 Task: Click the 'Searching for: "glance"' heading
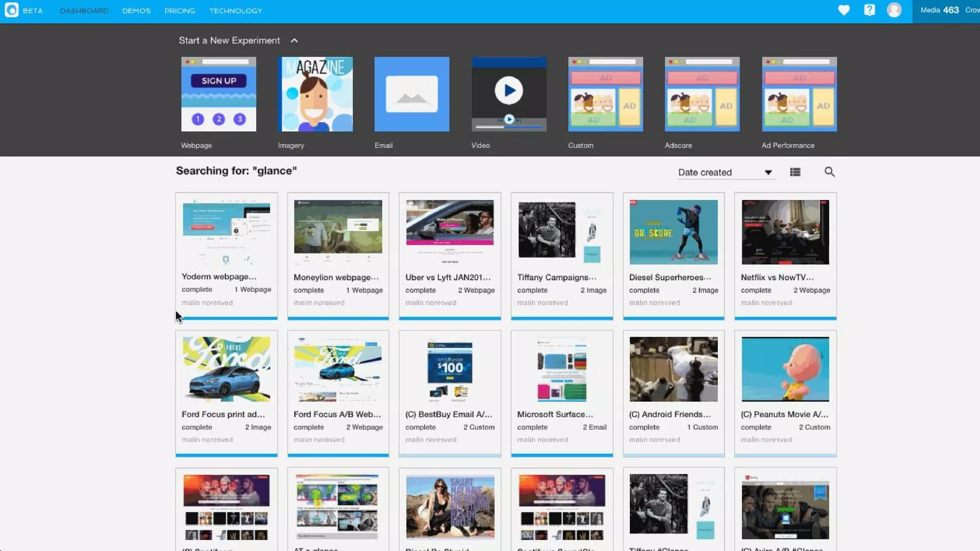tap(236, 171)
